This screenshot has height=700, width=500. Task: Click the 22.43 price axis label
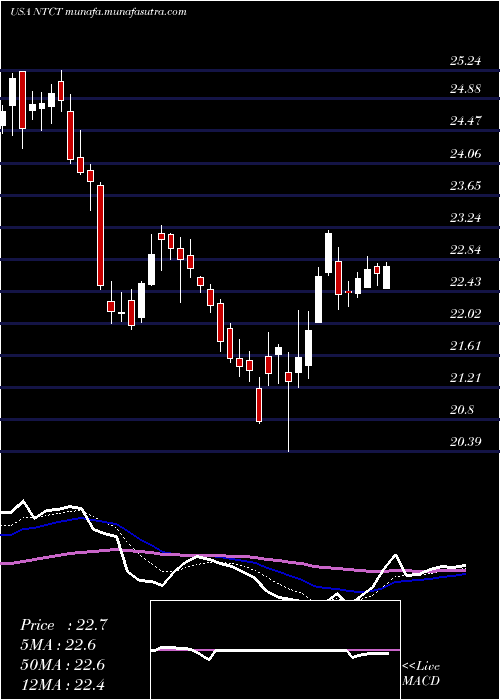tap(465, 282)
